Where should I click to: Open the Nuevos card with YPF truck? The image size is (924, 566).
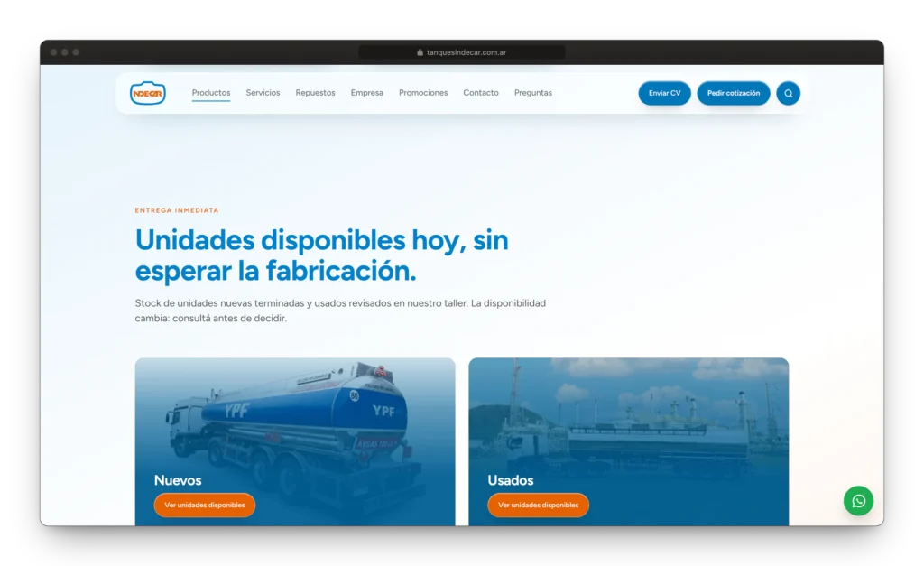coord(295,441)
